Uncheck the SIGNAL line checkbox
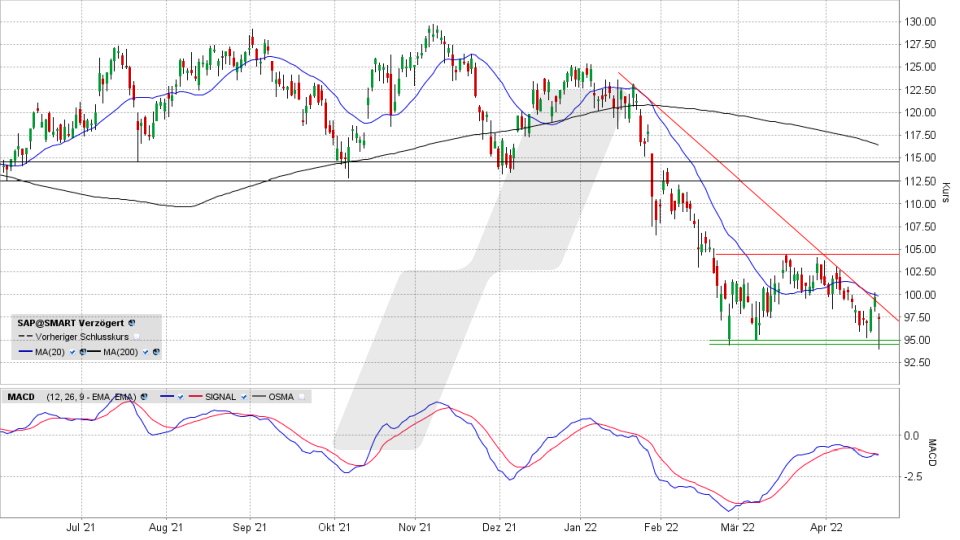The width and height of the screenshot is (960, 540). click(244, 397)
